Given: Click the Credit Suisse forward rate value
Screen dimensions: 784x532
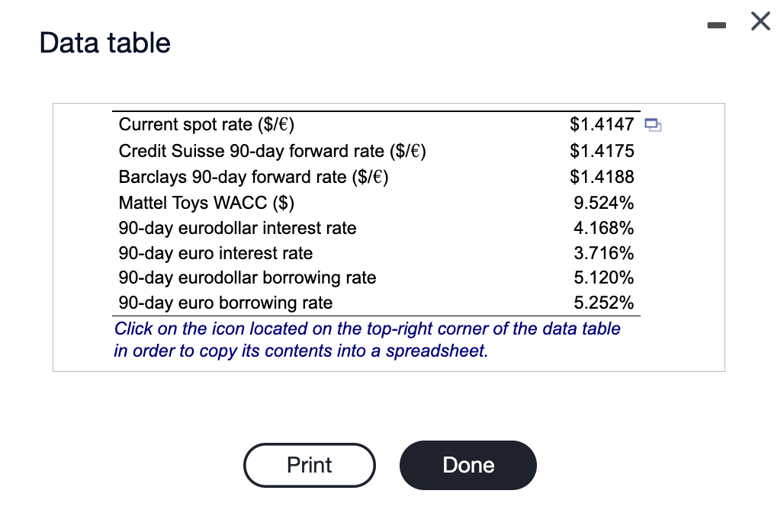Looking at the screenshot, I should click(602, 151).
